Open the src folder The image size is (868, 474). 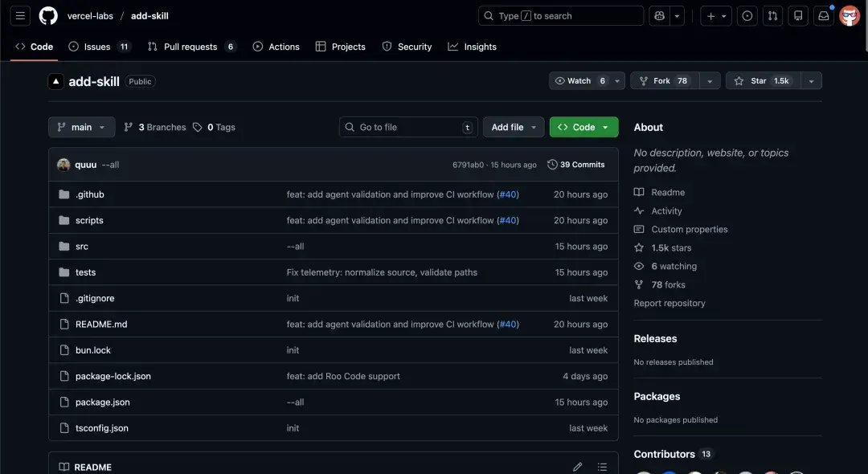tap(82, 247)
